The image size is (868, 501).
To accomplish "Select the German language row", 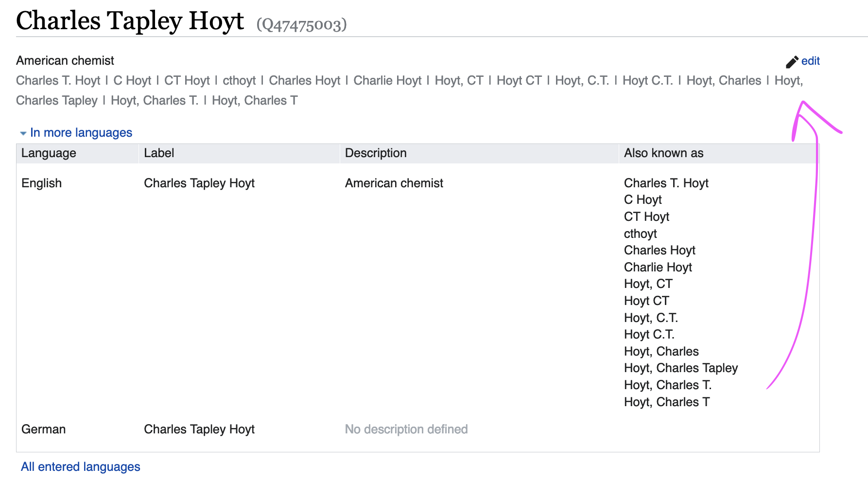I will [418, 429].
